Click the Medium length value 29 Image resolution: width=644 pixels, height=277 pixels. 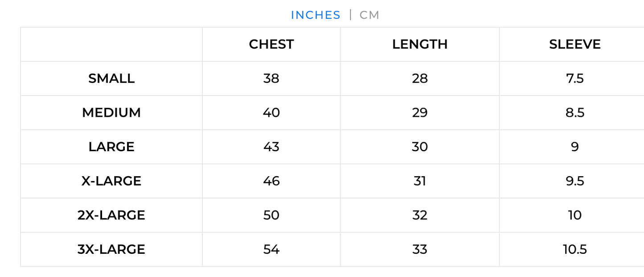tap(420, 113)
